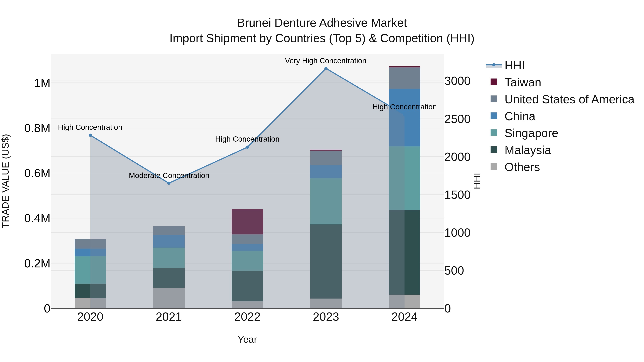Click '1000' right axis tick

457,233
